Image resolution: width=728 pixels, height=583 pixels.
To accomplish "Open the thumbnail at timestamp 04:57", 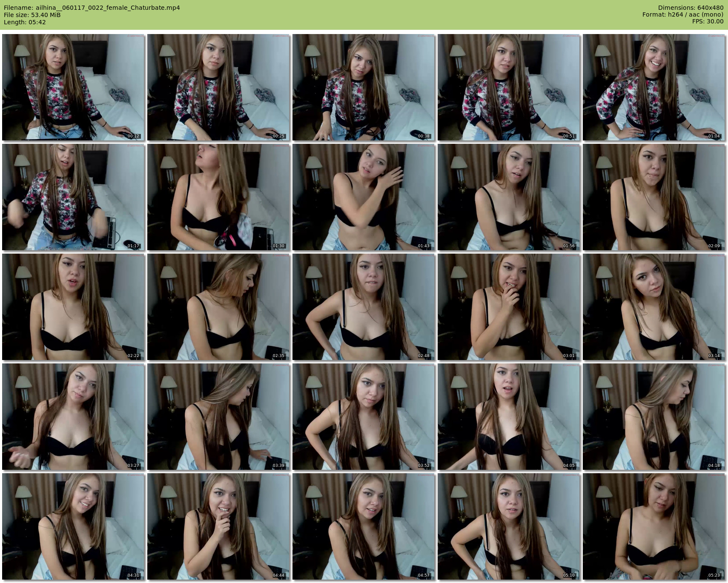I will tap(364, 526).
